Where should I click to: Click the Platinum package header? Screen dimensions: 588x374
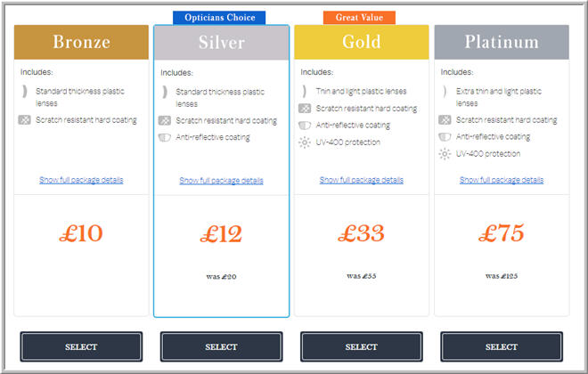502,42
